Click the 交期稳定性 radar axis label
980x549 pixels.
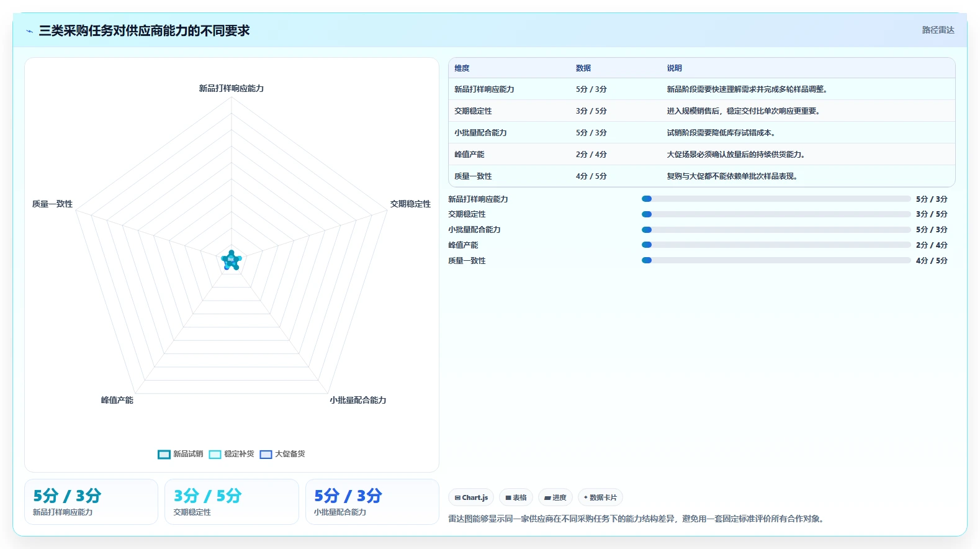[x=410, y=204]
